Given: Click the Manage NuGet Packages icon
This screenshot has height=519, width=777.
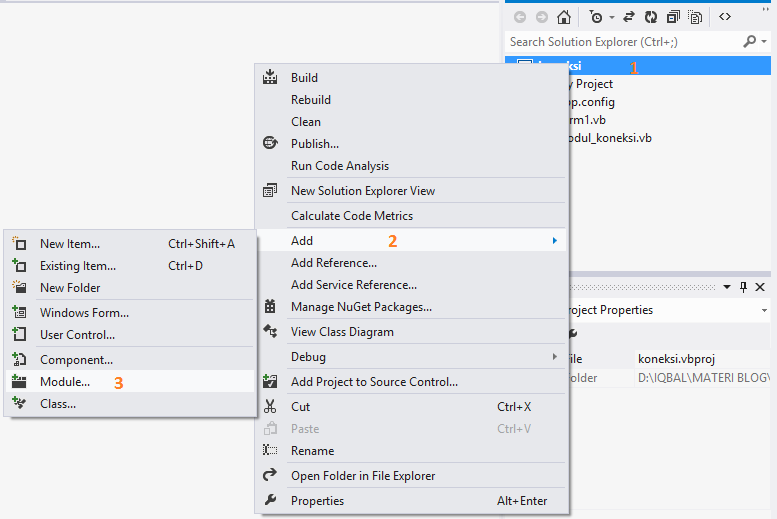Looking at the screenshot, I should click(x=270, y=307).
